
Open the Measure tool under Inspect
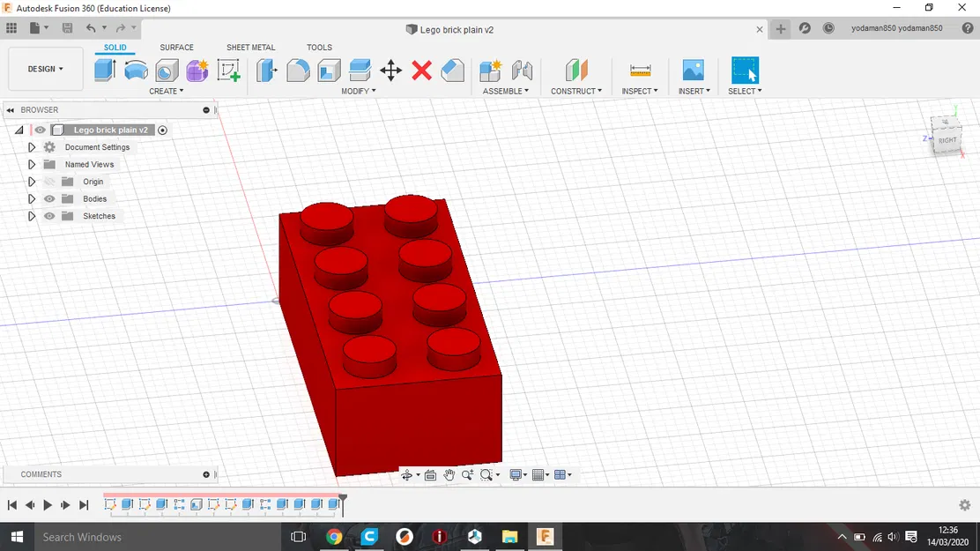pyautogui.click(x=641, y=71)
